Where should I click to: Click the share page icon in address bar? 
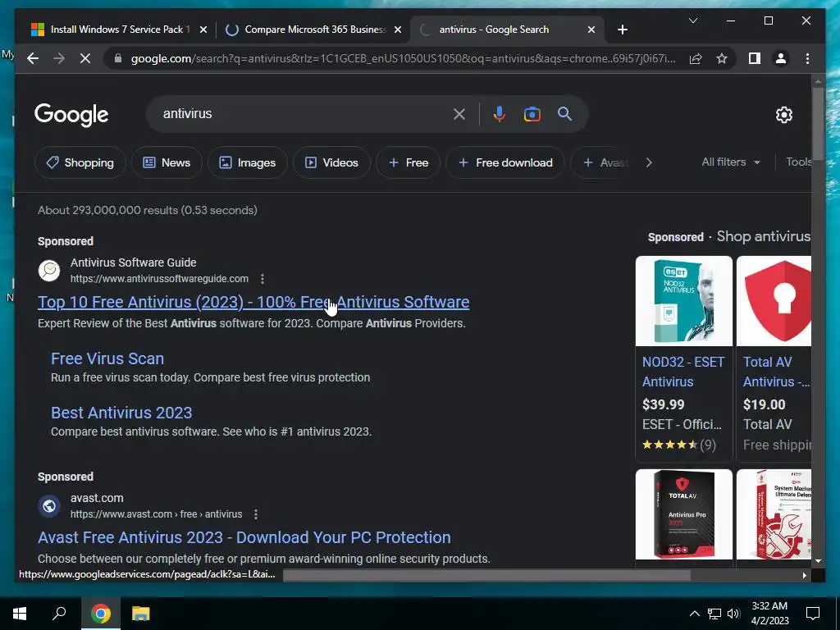696,58
